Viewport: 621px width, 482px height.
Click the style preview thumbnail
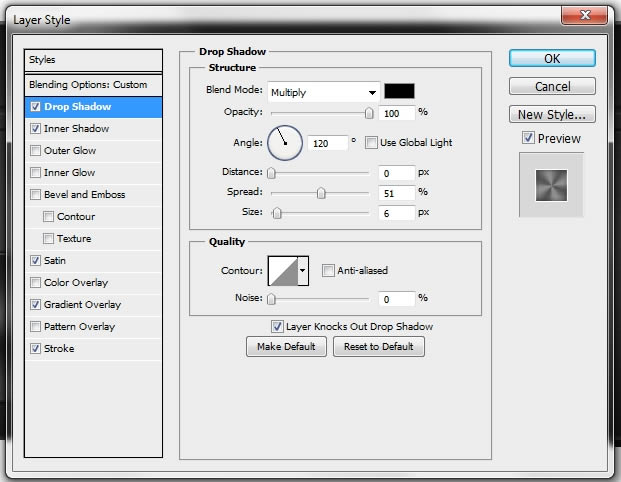coord(551,185)
